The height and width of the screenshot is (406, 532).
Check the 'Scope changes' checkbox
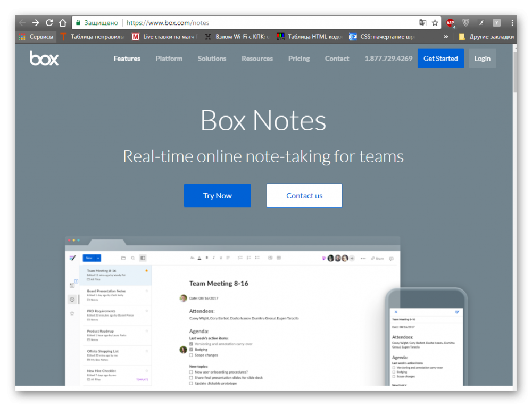(x=191, y=355)
